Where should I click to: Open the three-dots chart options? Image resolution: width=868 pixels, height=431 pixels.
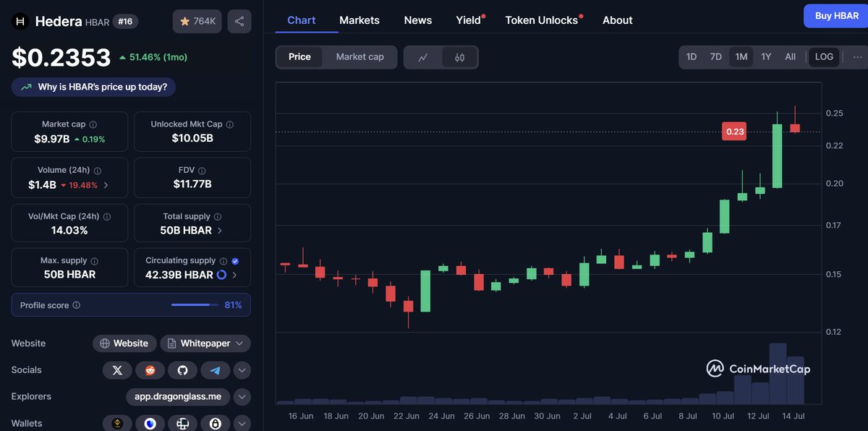pyautogui.click(x=858, y=57)
